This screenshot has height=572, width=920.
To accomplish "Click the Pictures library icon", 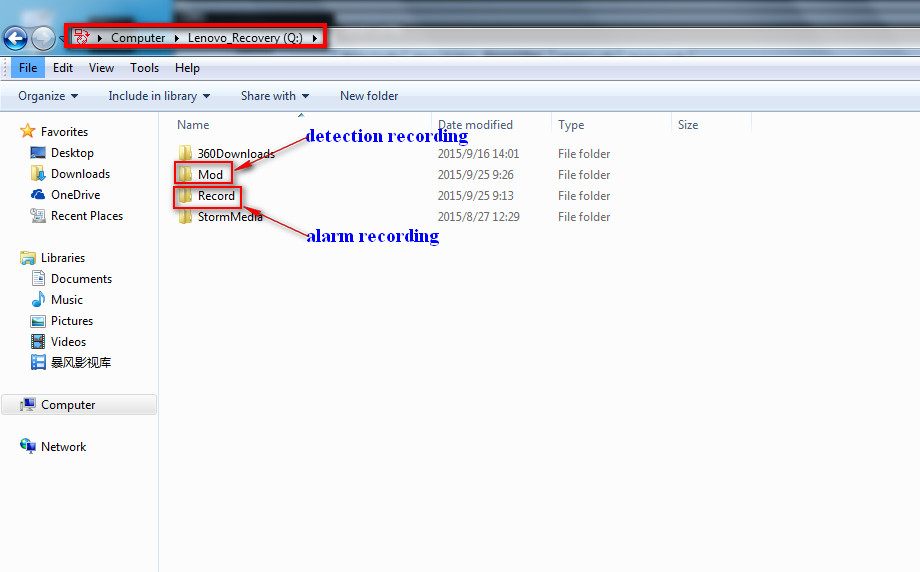I will (38, 321).
